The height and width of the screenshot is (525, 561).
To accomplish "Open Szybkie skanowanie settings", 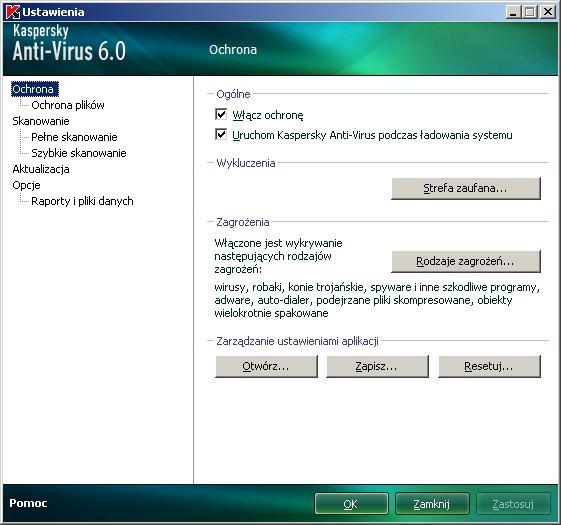I will coord(79,153).
